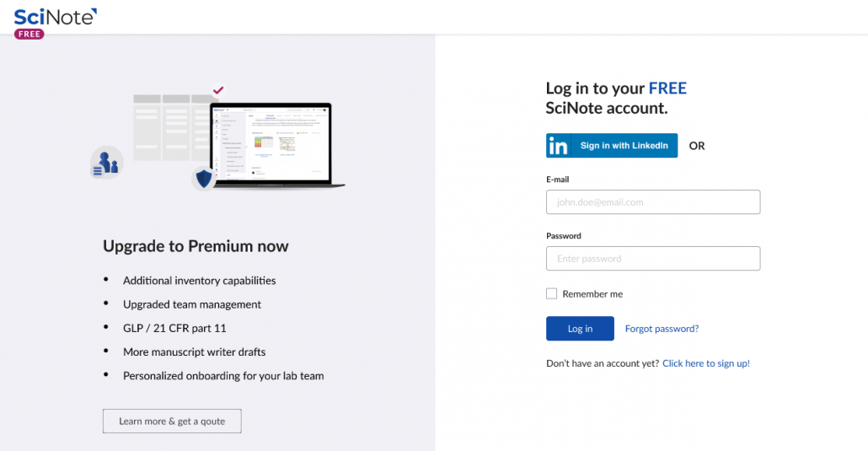The height and width of the screenshot is (451, 868).
Task: Click the Upgrade to Premium now heading
Action: click(x=196, y=246)
